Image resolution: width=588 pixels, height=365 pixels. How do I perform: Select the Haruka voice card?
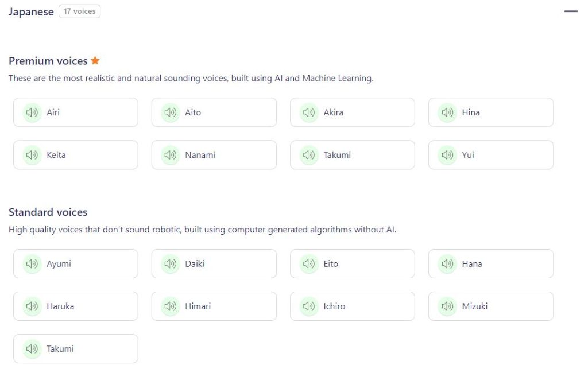pyautogui.click(x=75, y=306)
